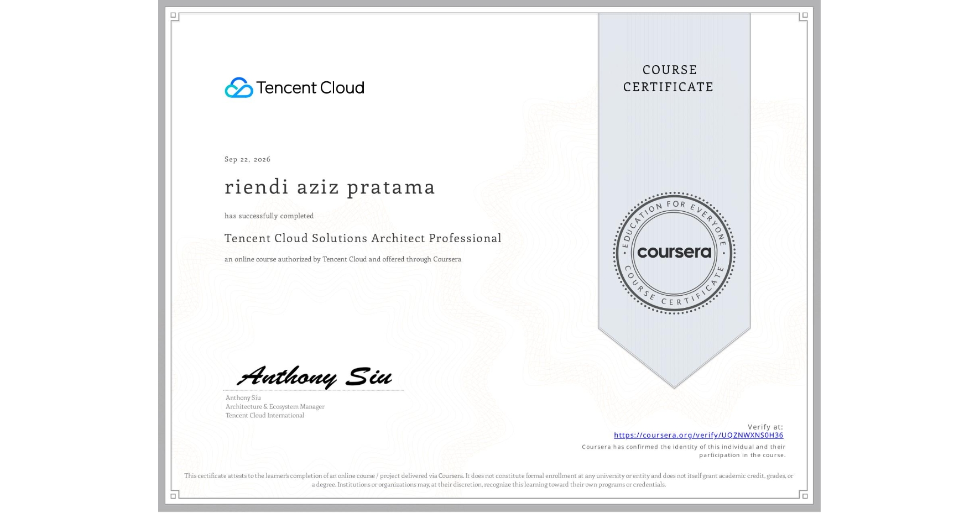The image size is (980, 513).
Task: Click the Anthony Siu handwritten signature
Action: [314, 376]
